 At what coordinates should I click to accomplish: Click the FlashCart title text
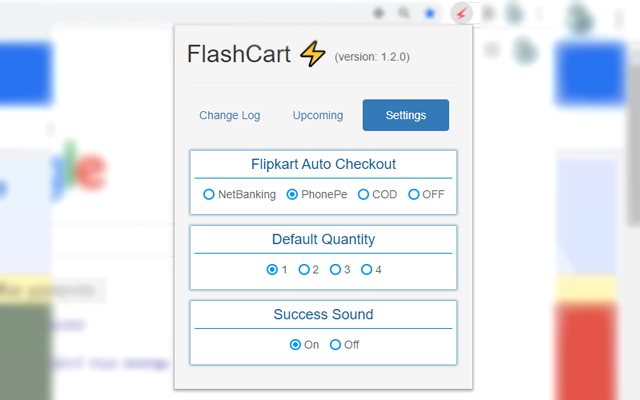click(x=238, y=54)
